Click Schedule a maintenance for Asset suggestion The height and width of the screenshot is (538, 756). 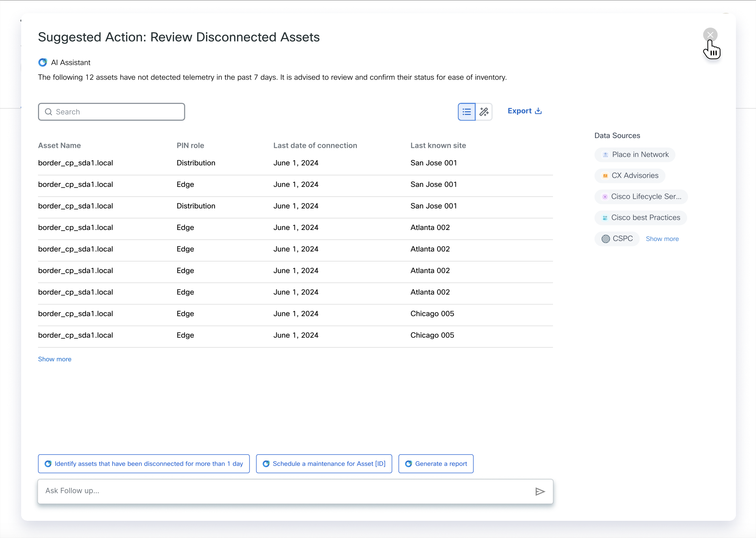click(324, 464)
